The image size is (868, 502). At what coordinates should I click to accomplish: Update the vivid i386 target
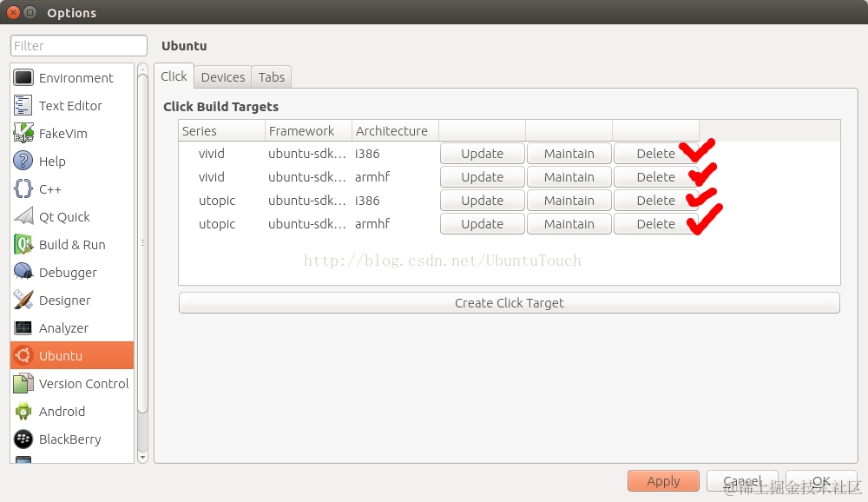coord(482,154)
